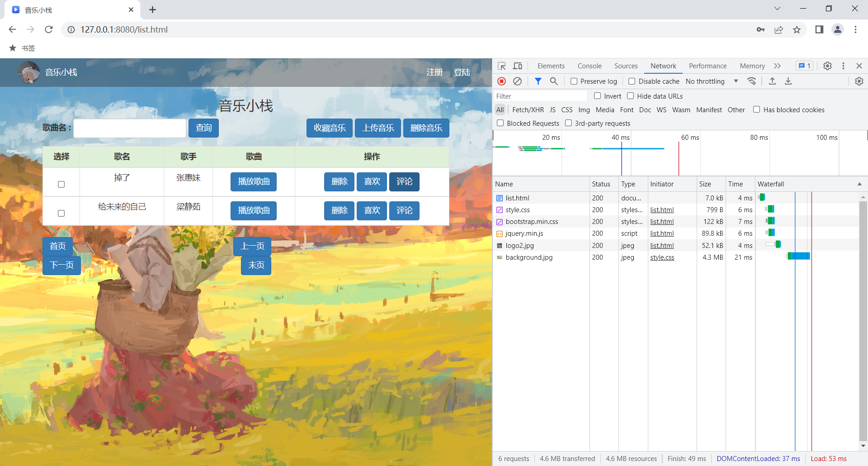Viewport: 868px width, 466px height.
Task: Enable the Preserve log checkbox
Action: click(574, 81)
